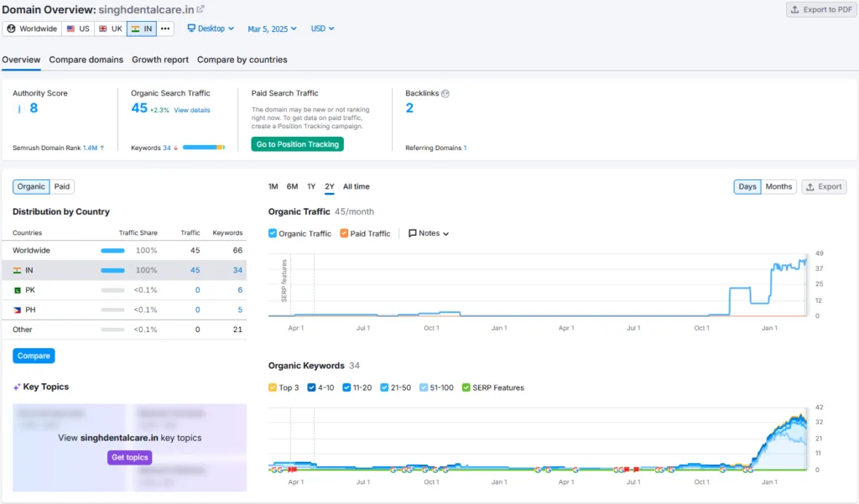Click IN row traffic value 45
This screenshot has height=504, width=859.
[x=195, y=270]
